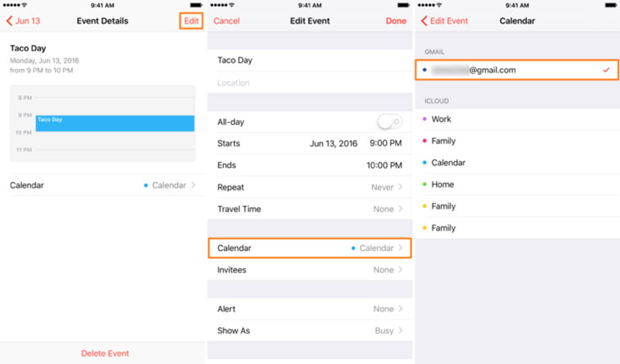Select the green Home calendar dot
The image size is (620, 364).
coord(424,184)
